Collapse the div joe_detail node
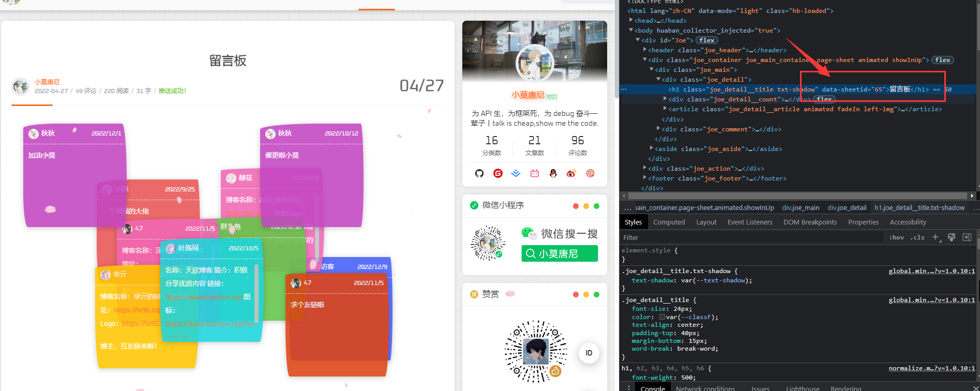The height and width of the screenshot is (391, 980). [x=658, y=79]
